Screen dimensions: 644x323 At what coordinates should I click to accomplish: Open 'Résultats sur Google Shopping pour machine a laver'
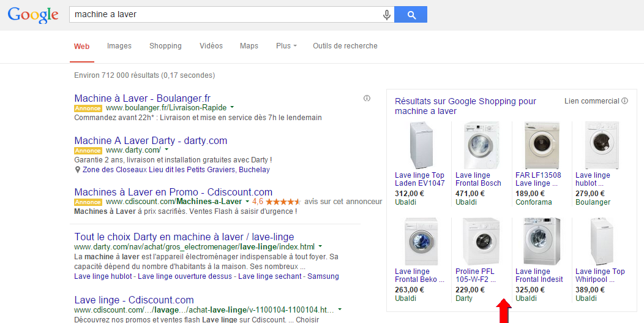(x=465, y=106)
